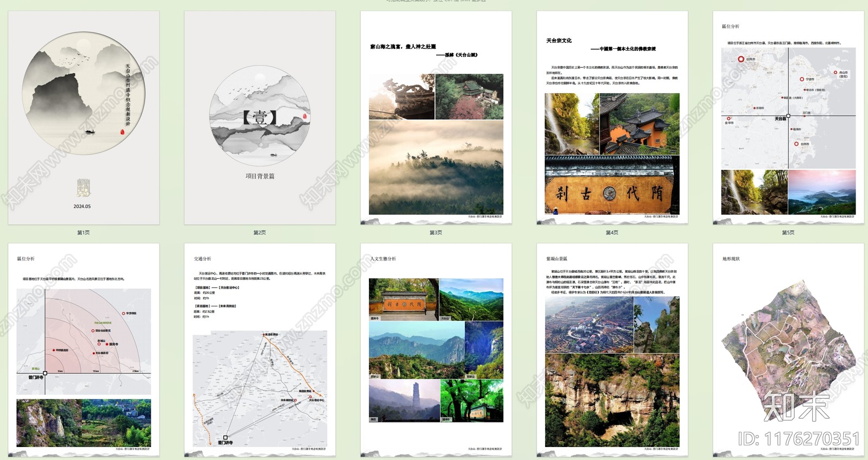Click the 天台宗文化 heading on page 4
Image resolution: width=868 pixels, height=460 pixels.
559,41
